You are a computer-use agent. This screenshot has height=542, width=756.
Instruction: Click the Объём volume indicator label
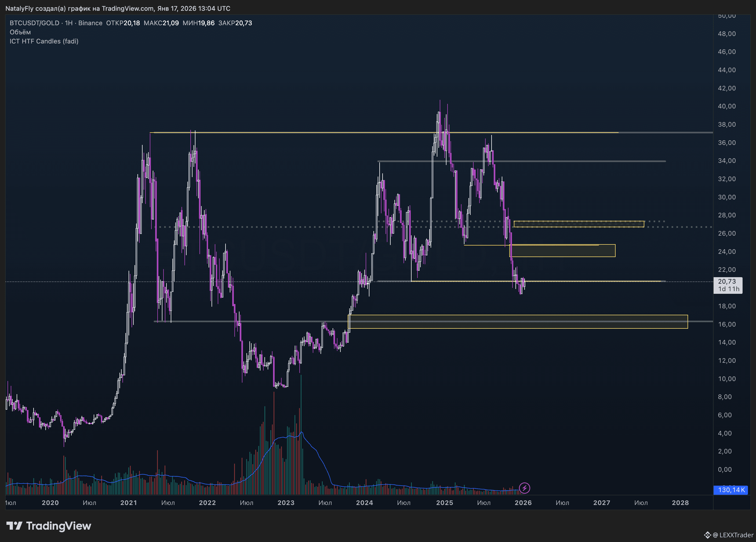pos(20,32)
